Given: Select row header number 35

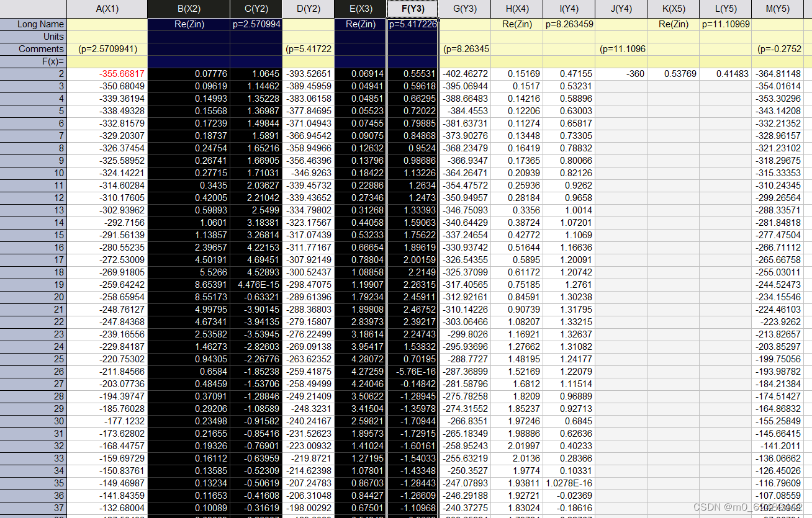Looking at the screenshot, I should 34,483.
